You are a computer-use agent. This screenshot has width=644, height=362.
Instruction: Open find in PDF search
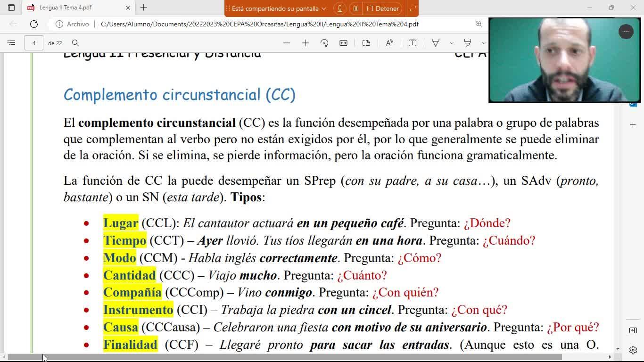[75, 43]
